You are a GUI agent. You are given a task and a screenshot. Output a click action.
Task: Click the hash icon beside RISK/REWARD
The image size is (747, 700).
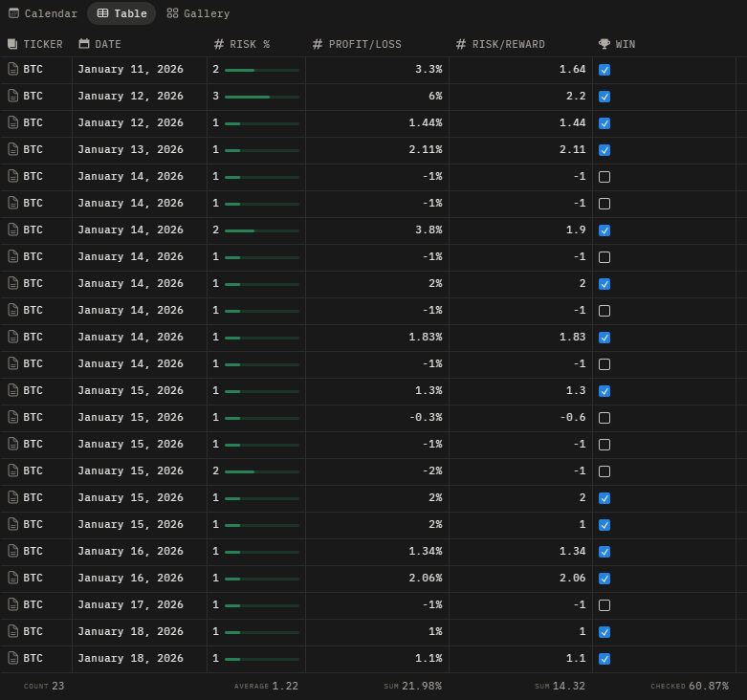tap(461, 44)
